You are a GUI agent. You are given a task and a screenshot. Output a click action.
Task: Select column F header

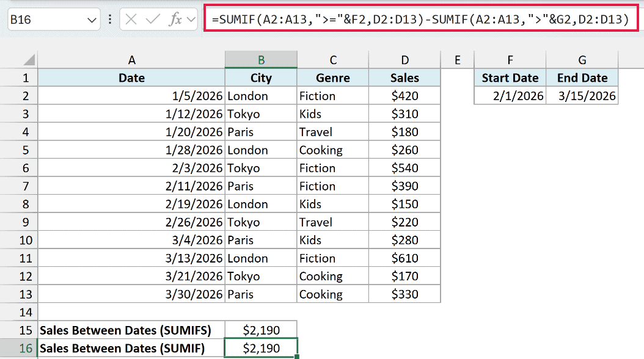[510, 60]
